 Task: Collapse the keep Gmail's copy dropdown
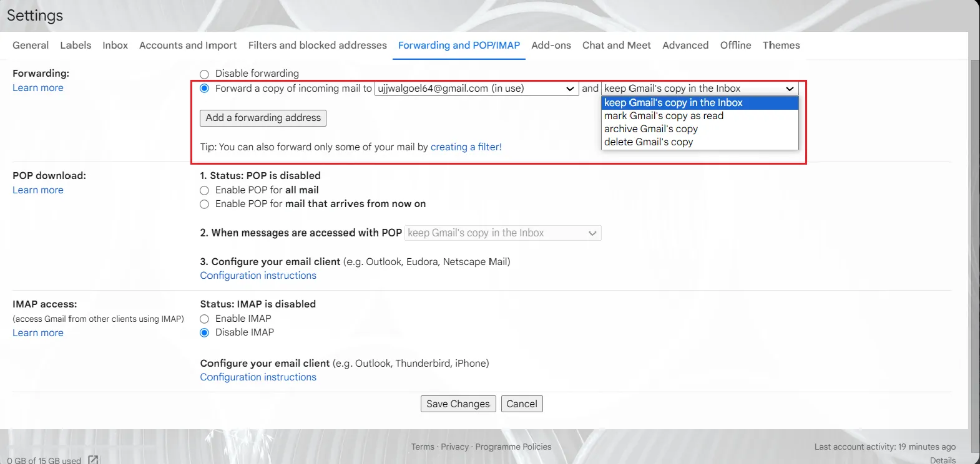tap(700, 89)
